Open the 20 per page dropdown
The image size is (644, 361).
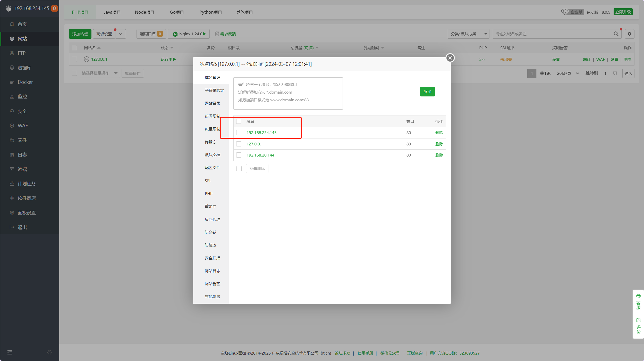[x=567, y=73]
